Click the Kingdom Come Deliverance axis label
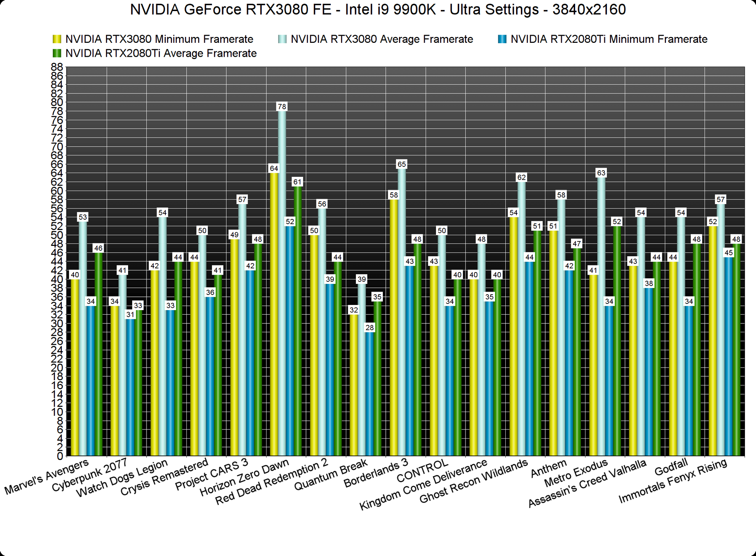This screenshot has height=556, width=756. [423, 484]
